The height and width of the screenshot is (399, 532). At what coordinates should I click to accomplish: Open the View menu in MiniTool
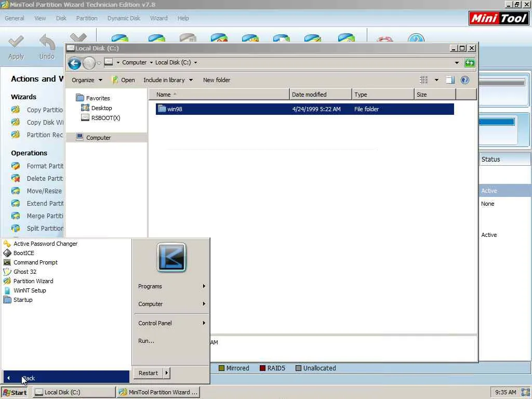pos(40,18)
